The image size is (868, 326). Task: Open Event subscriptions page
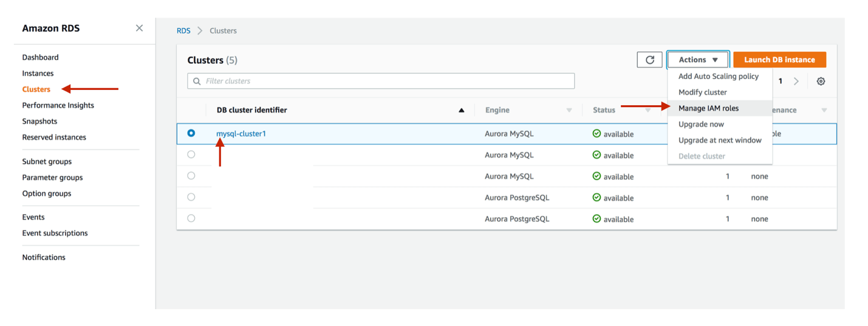click(55, 233)
